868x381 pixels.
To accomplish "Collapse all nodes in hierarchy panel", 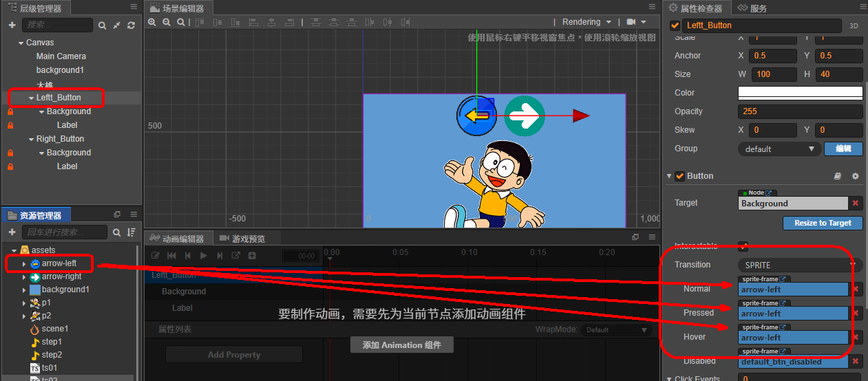I will click(x=116, y=25).
